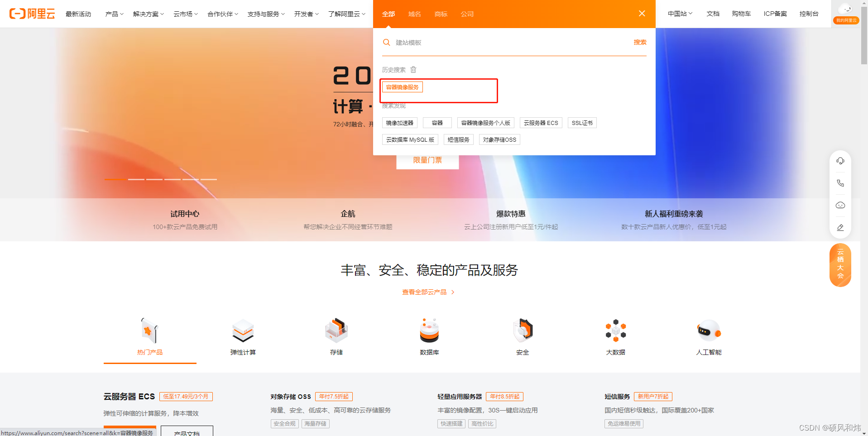The height and width of the screenshot is (436, 868).
Task: Clear search history trash icon
Action: tap(413, 70)
